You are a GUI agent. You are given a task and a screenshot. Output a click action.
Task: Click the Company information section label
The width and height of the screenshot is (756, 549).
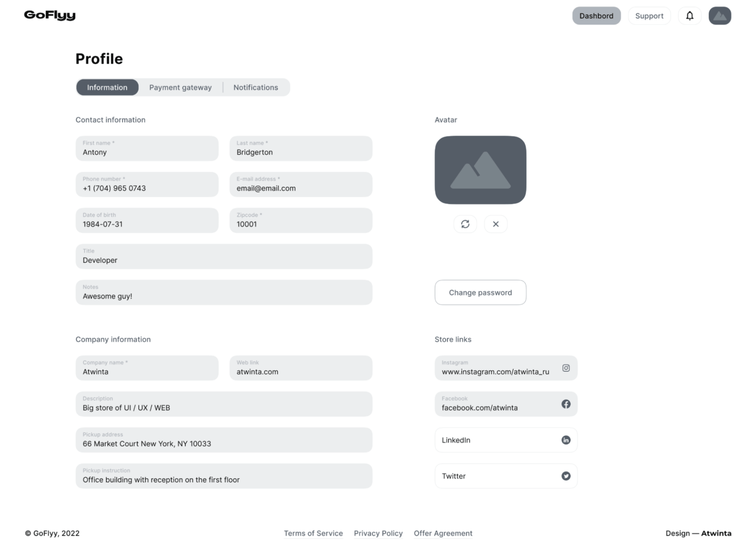(x=113, y=339)
